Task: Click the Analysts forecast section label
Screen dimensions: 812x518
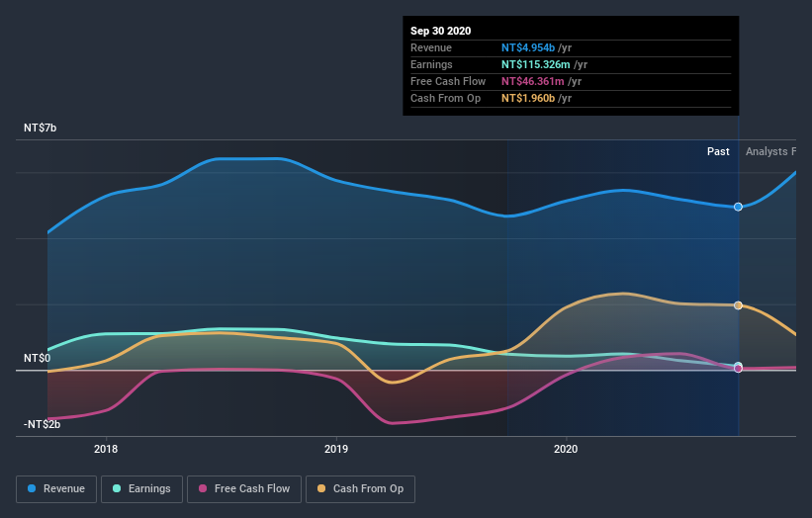Action: pos(770,151)
